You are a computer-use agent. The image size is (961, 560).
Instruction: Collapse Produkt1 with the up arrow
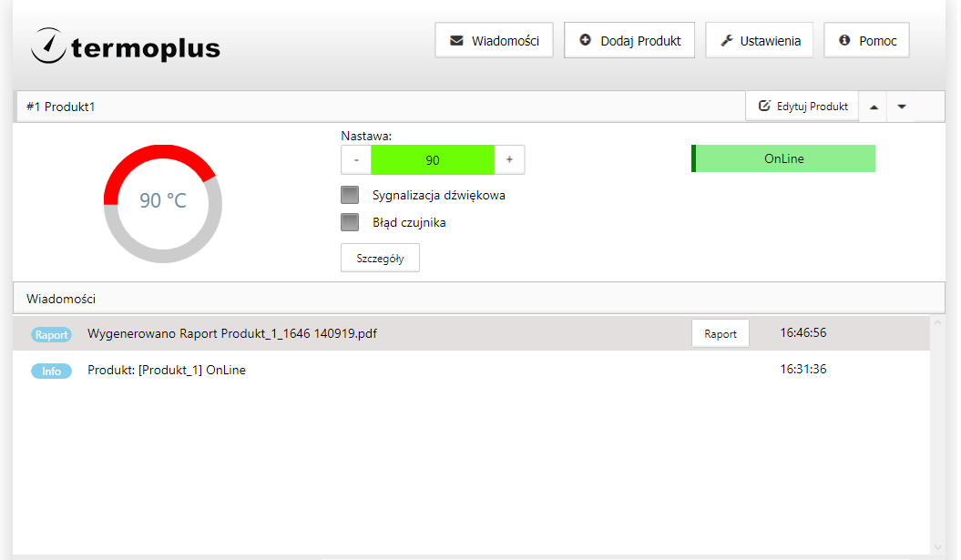tap(874, 107)
